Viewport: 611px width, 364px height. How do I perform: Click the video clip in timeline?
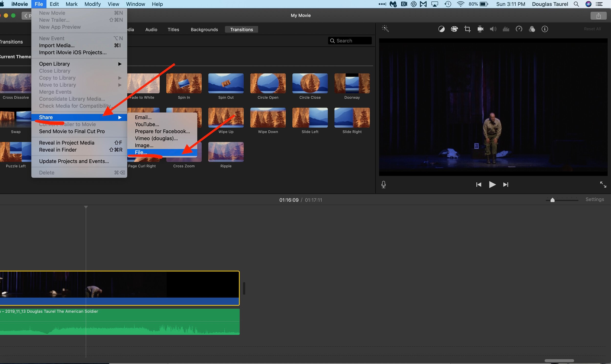click(x=120, y=288)
